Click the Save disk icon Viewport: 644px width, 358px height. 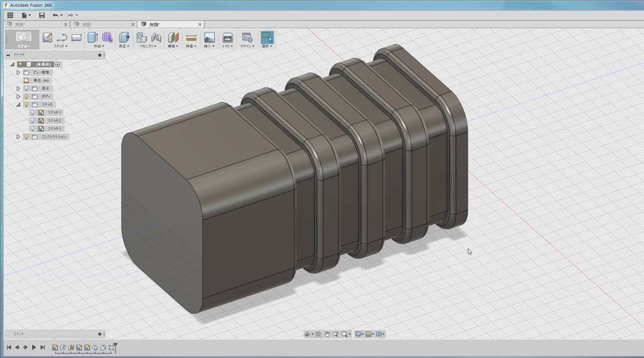coord(42,15)
